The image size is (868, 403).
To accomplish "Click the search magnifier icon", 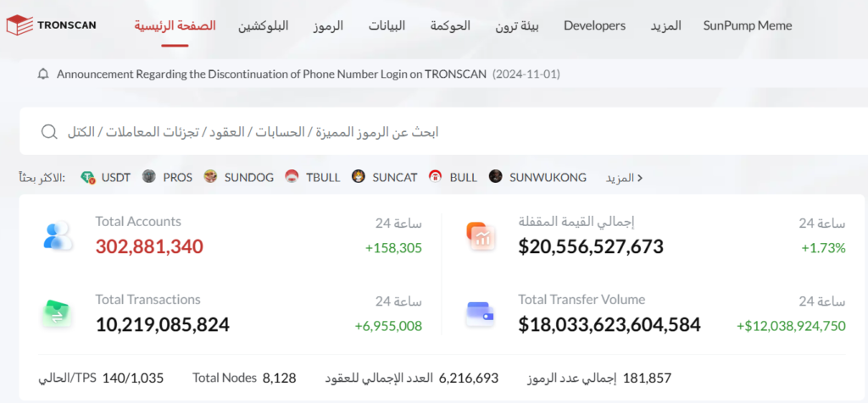I will 49,132.
